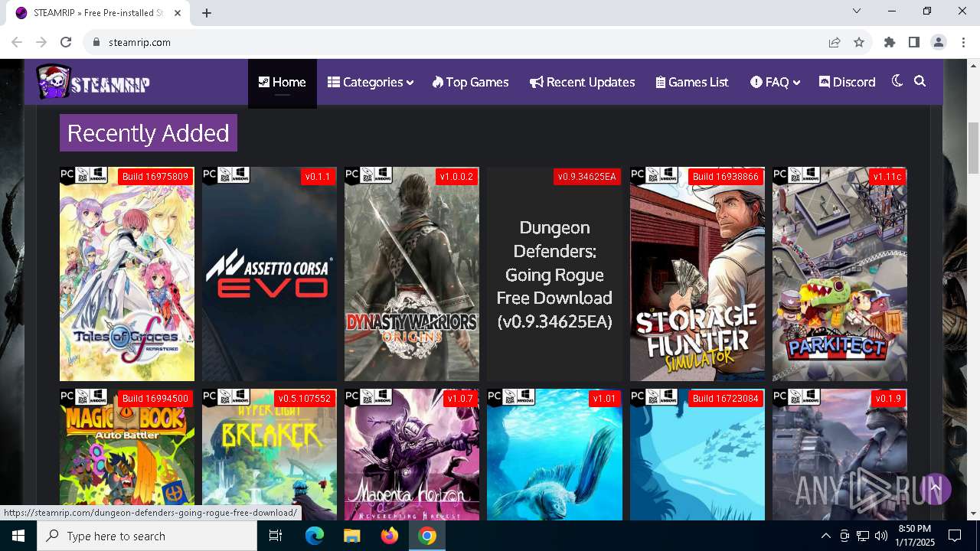Launch Microsoft Edge from taskbar

[x=315, y=536]
